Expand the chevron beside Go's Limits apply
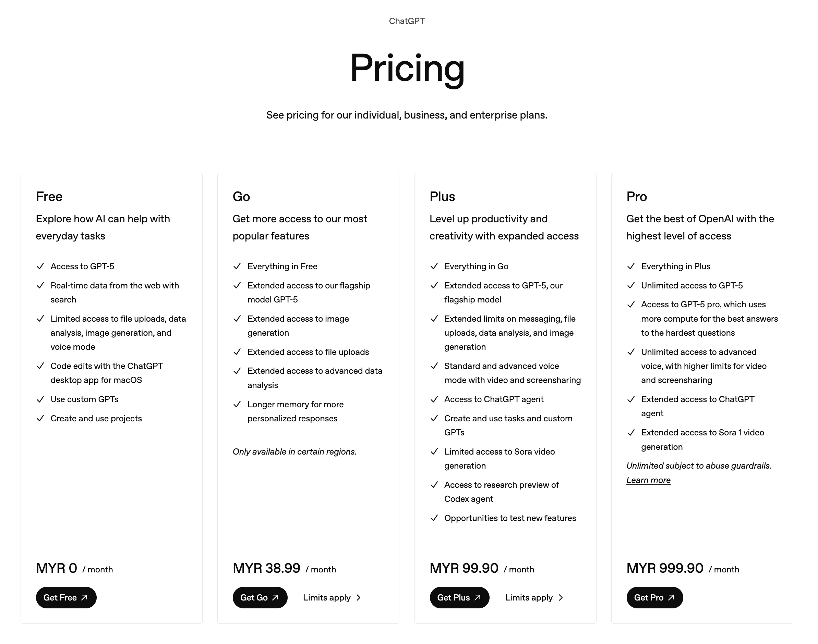This screenshot has height=644, width=818. click(359, 598)
